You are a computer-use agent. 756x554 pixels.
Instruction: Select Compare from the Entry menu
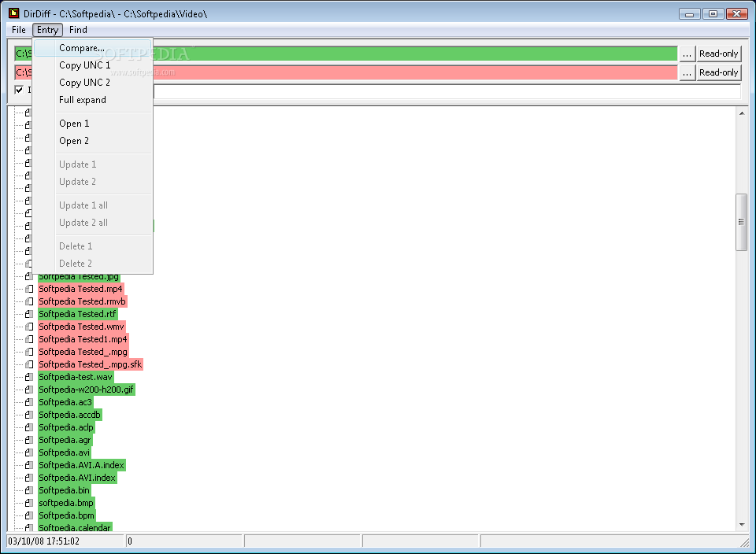tap(83, 47)
